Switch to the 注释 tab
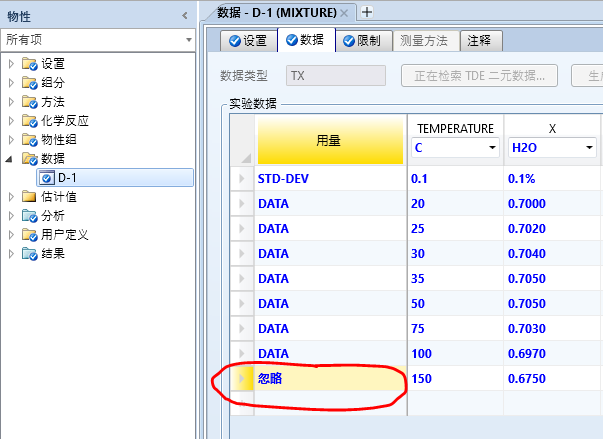This screenshot has height=439, width=603. [481, 41]
